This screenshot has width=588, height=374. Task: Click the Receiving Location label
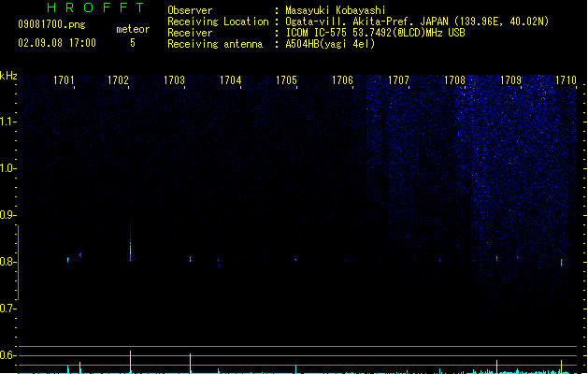tap(218, 22)
